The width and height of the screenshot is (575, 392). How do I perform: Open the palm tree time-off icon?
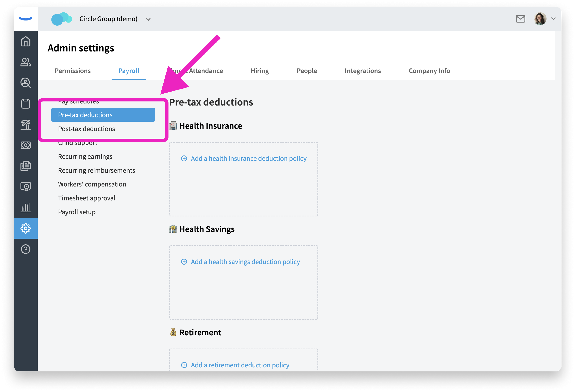[25, 124]
